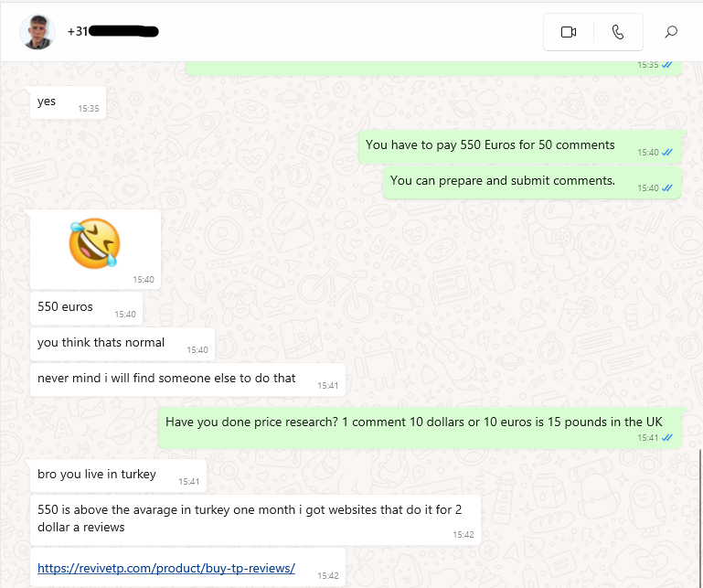Viewport: 703px width, 588px height.
Task: Open contact info via the +31 number
Action: click(x=113, y=31)
